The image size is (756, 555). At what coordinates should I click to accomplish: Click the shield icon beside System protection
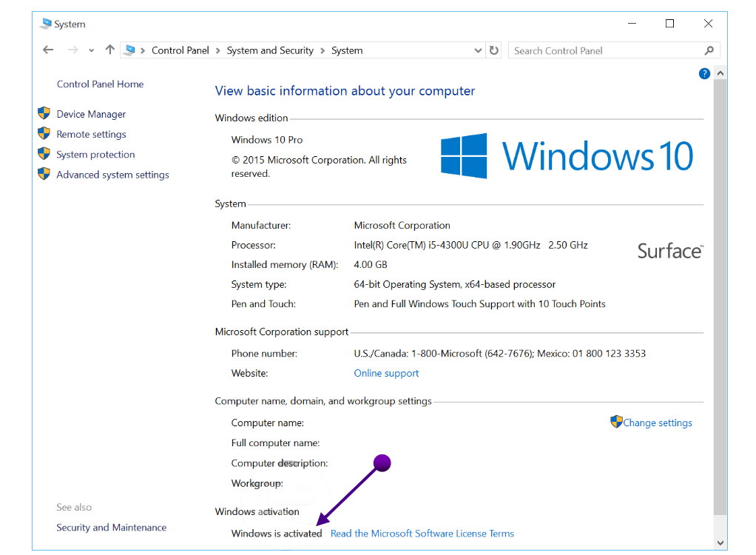[x=44, y=154]
